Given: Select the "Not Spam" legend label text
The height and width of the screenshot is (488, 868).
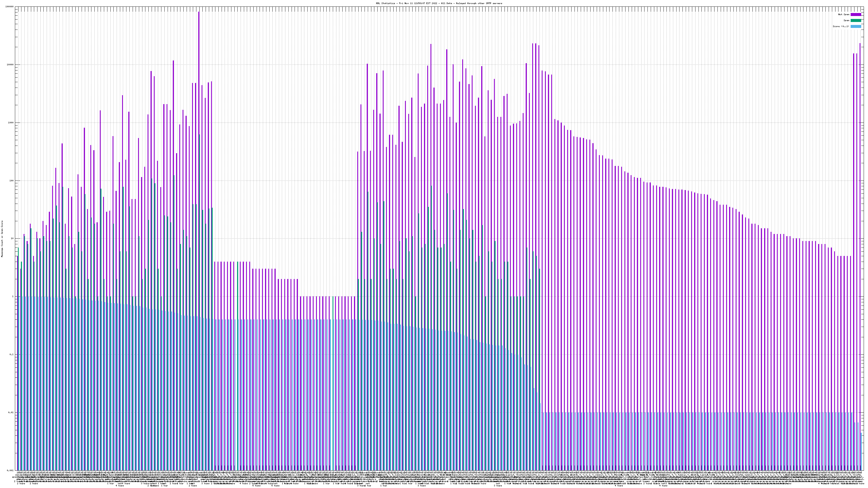Looking at the screenshot, I should click(x=844, y=14).
